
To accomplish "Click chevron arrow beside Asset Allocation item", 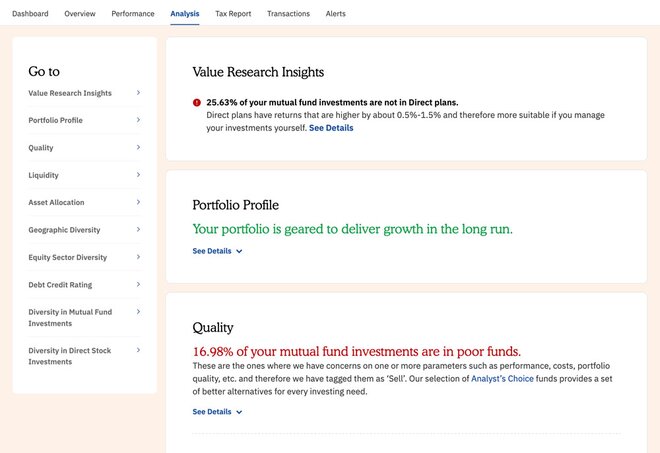I will tap(138, 202).
